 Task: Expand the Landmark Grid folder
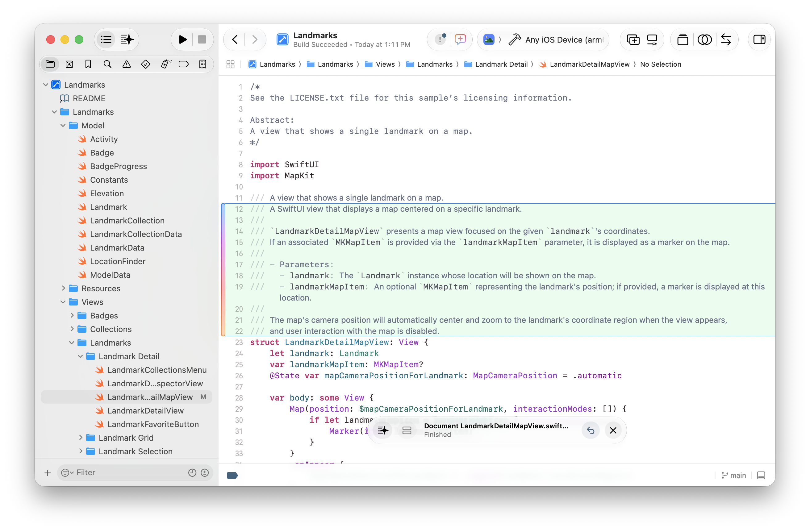80,438
